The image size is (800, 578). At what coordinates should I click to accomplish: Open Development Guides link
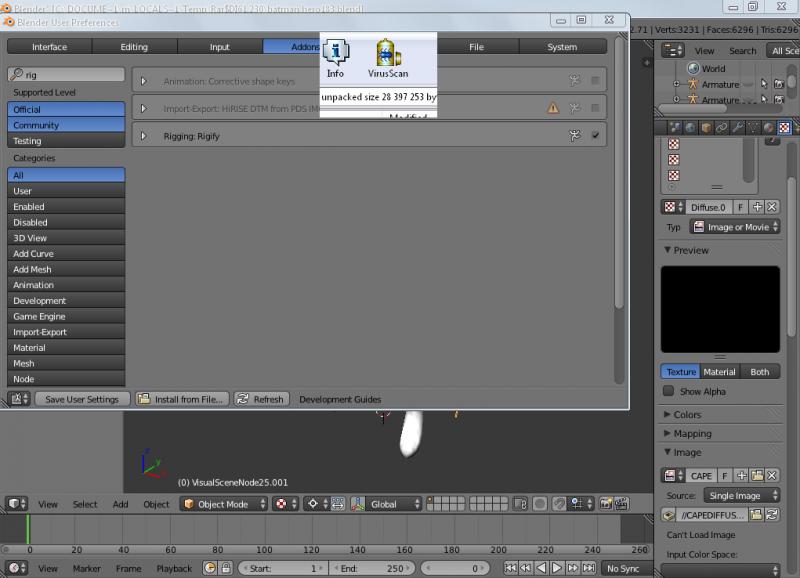pos(340,399)
